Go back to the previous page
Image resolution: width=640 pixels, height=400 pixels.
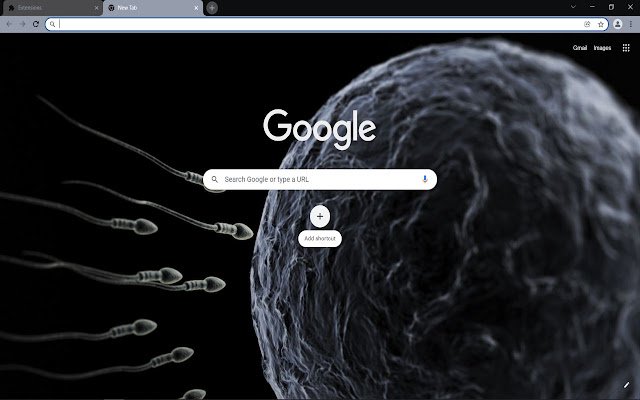point(9,24)
